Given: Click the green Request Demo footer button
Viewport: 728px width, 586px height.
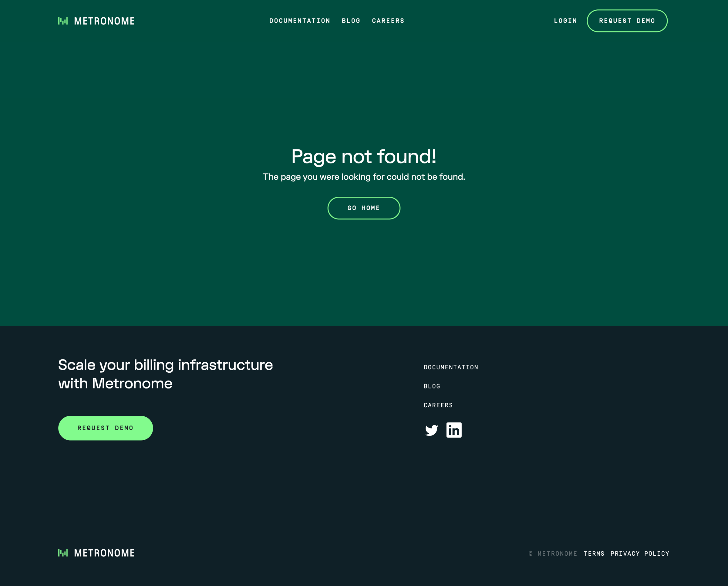Looking at the screenshot, I should 105,428.
